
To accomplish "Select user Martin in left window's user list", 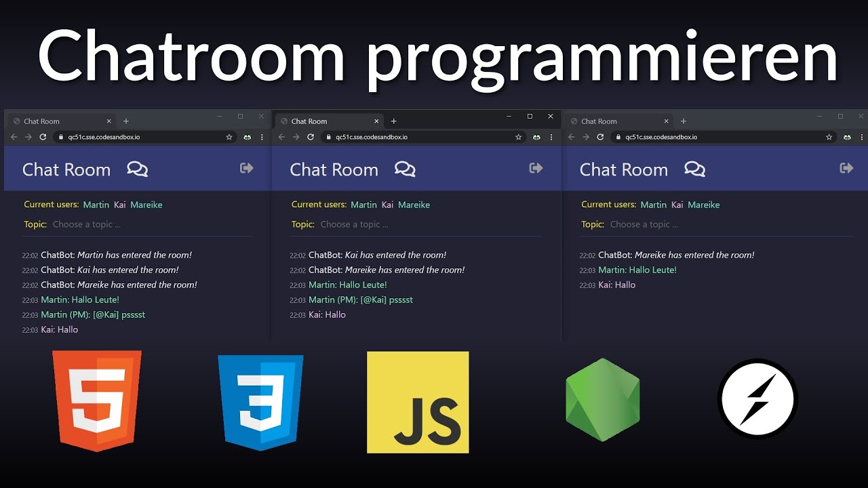I will (x=96, y=205).
